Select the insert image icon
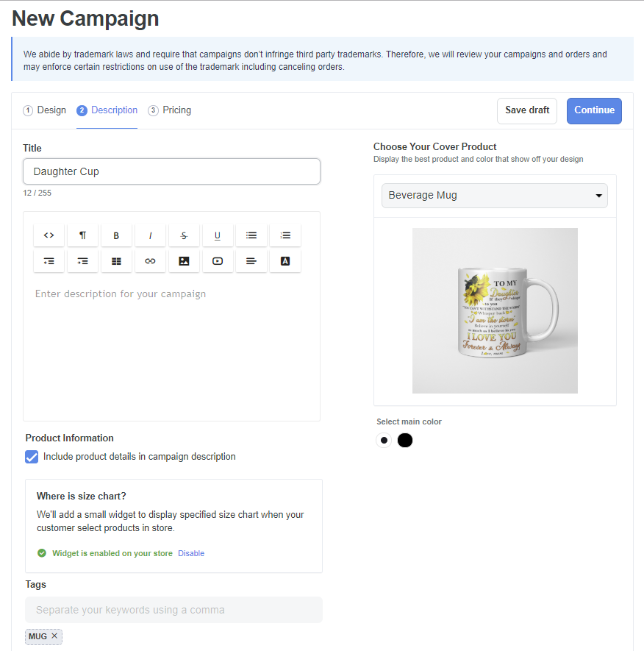The image size is (644, 651). (x=184, y=260)
